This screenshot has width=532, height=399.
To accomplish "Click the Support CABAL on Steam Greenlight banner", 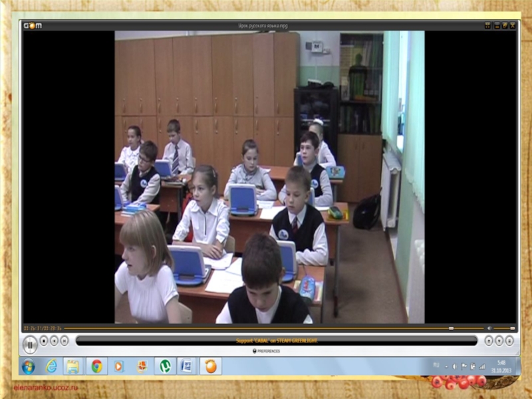I will click(x=277, y=340).
